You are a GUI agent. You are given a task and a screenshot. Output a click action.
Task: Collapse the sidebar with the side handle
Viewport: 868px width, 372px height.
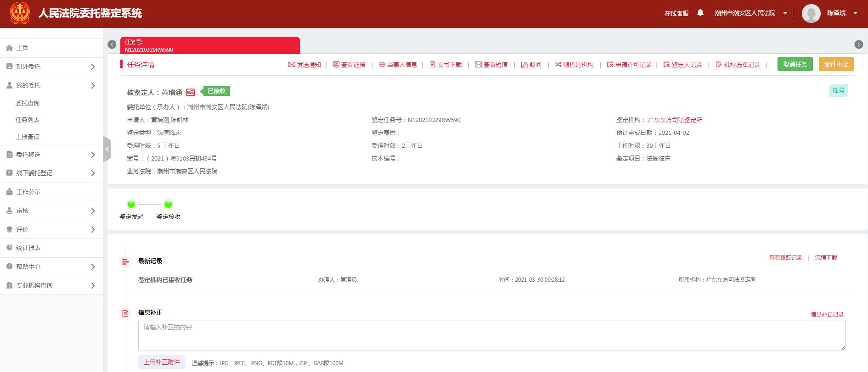point(107,149)
